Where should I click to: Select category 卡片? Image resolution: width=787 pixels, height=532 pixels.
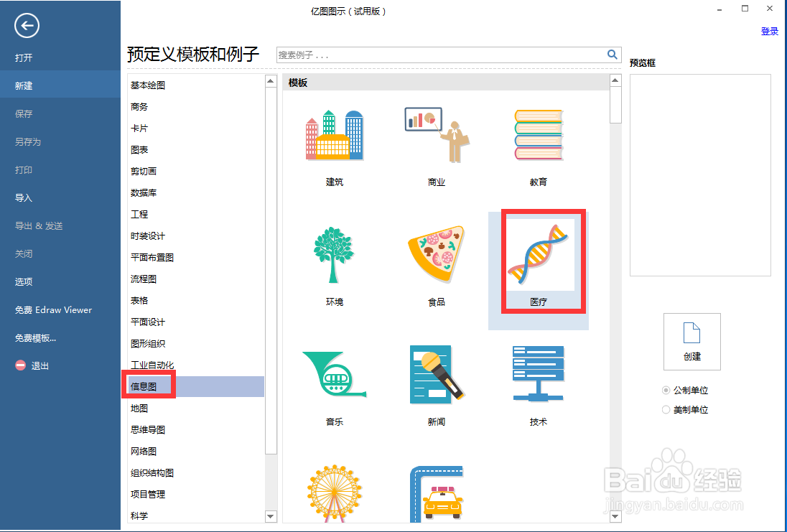pos(139,129)
